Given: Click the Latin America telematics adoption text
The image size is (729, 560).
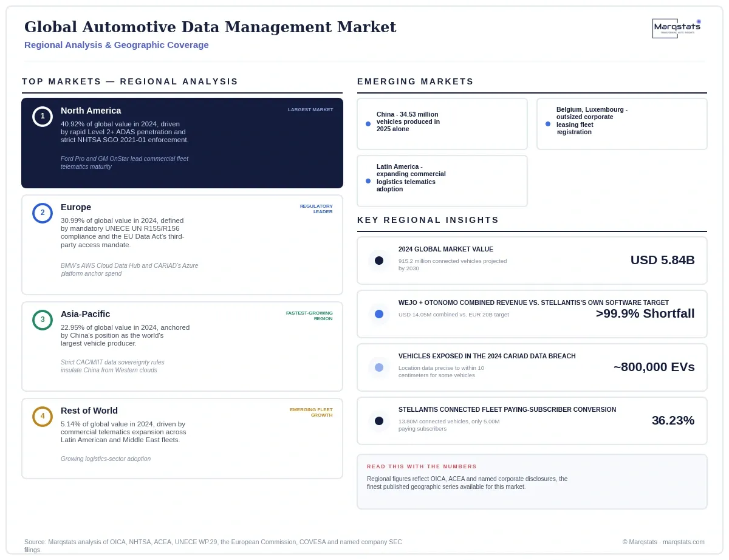Looking at the screenshot, I should pos(411,178).
